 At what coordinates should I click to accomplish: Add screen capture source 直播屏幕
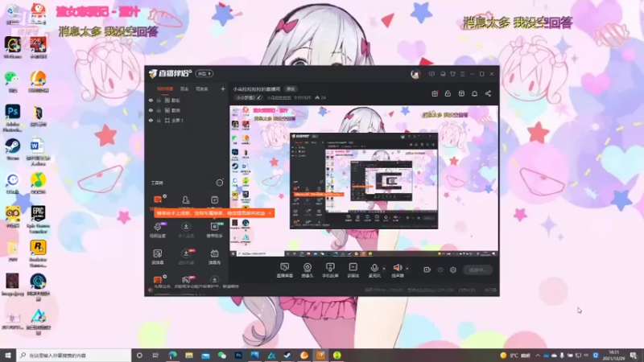(285, 270)
